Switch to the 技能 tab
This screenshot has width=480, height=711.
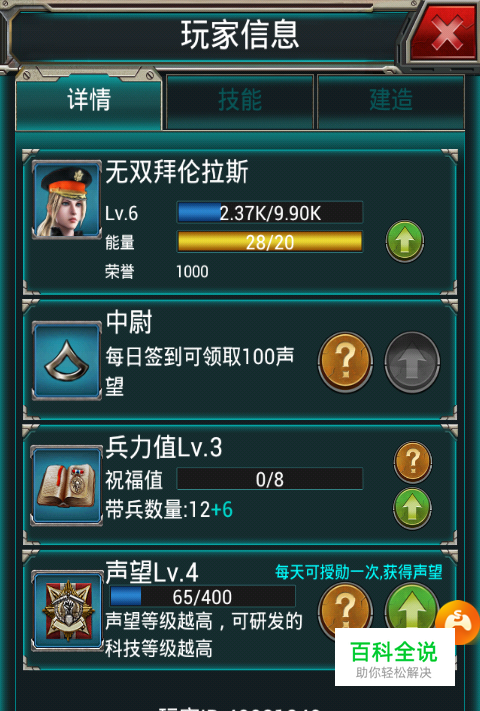(x=240, y=101)
